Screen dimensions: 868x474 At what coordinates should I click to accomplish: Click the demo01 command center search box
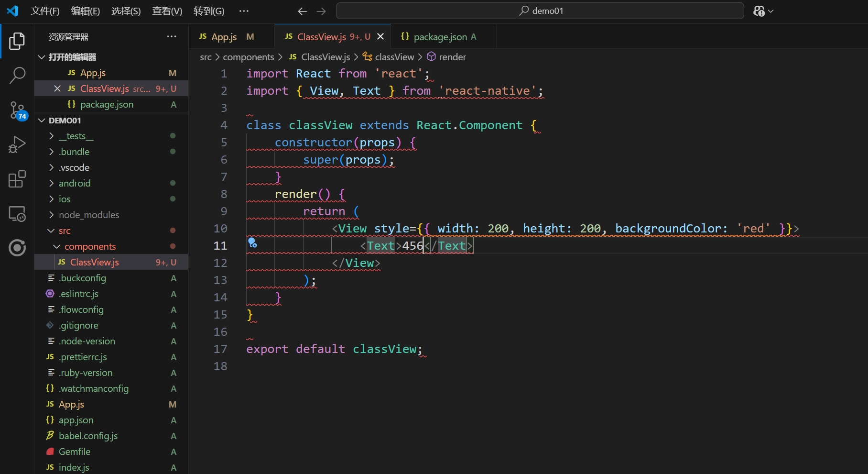540,11
